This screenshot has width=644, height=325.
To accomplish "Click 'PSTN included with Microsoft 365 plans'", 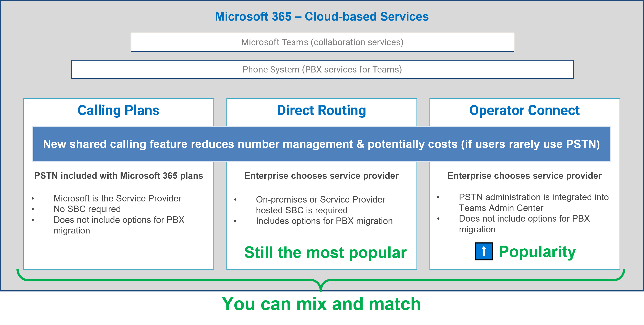I will [118, 176].
